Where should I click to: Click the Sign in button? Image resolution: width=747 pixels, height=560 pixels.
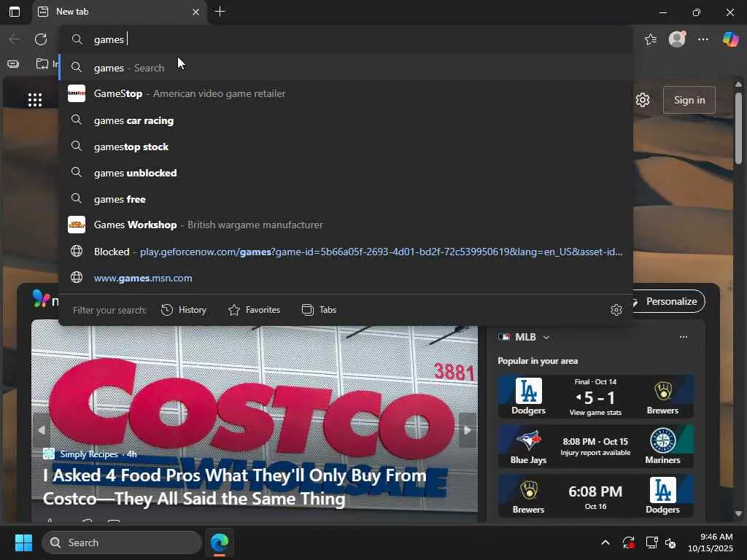click(x=689, y=100)
